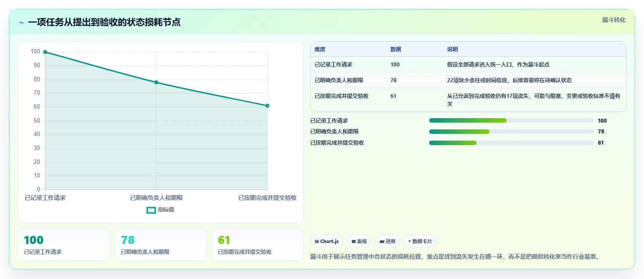644x279 pixels.
Task: Select the 已按期完成并提交验收 table row cell
Action: [x=342, y=96]
